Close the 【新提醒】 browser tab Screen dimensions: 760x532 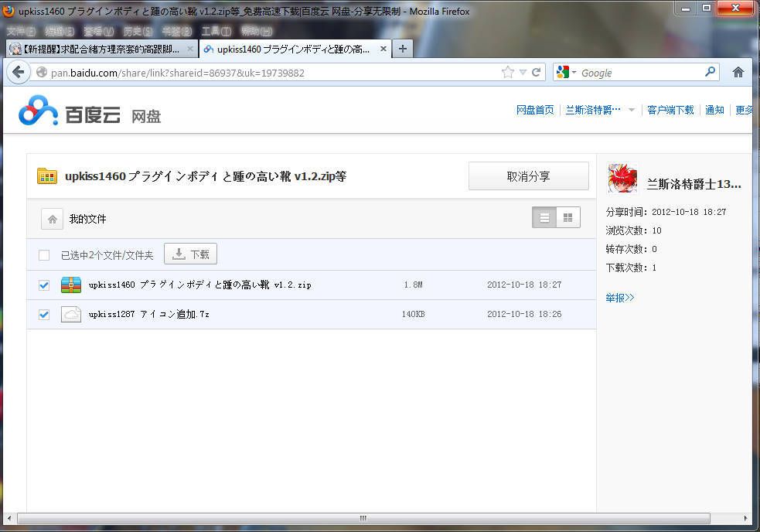coord(190,49)
